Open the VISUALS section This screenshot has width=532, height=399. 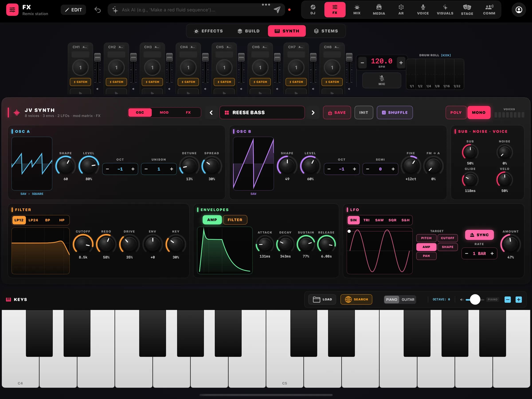pyautogui.click(x=445, y=10)
